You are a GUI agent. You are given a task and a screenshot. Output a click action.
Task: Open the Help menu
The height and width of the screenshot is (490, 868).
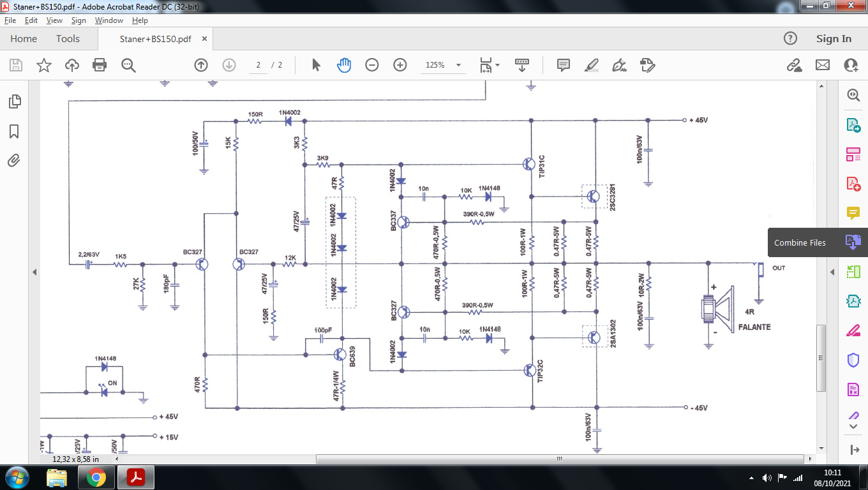(x=140, y=20)
